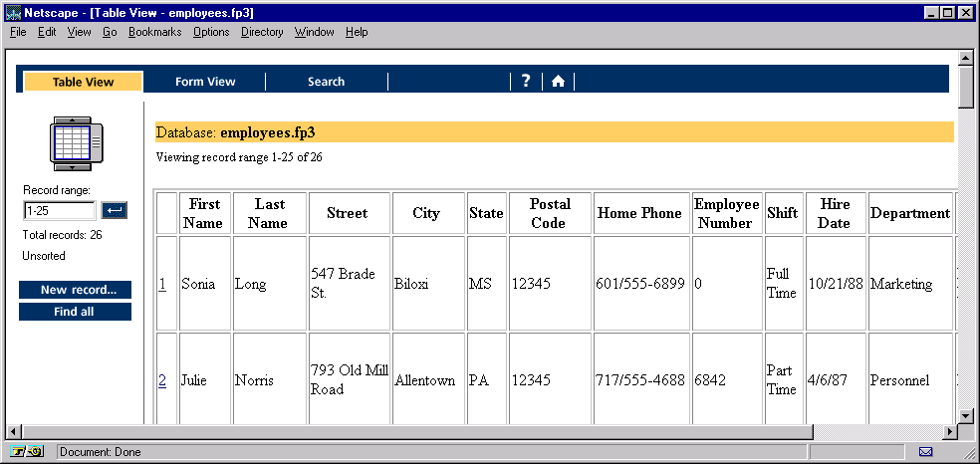980x464 pixels.
Task: Open the Search tab
Action: (x=326, y=82)
